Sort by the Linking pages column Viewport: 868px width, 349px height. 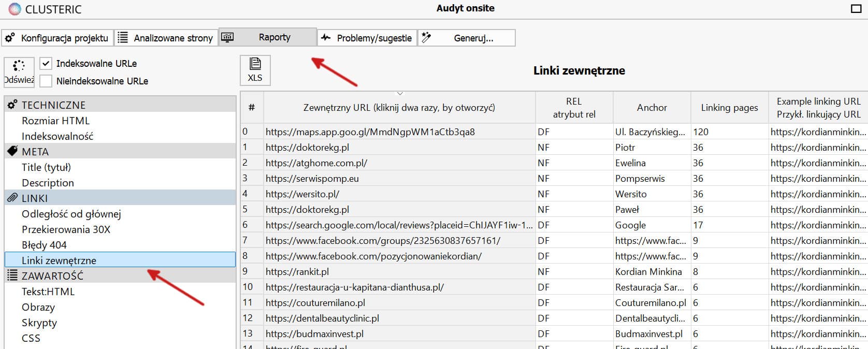729,107
